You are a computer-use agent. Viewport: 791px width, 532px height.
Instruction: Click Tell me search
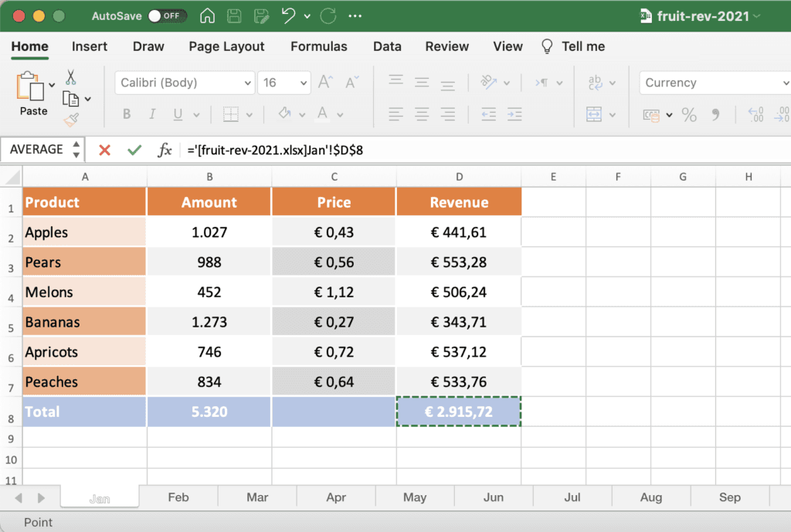tap(582, 46)
